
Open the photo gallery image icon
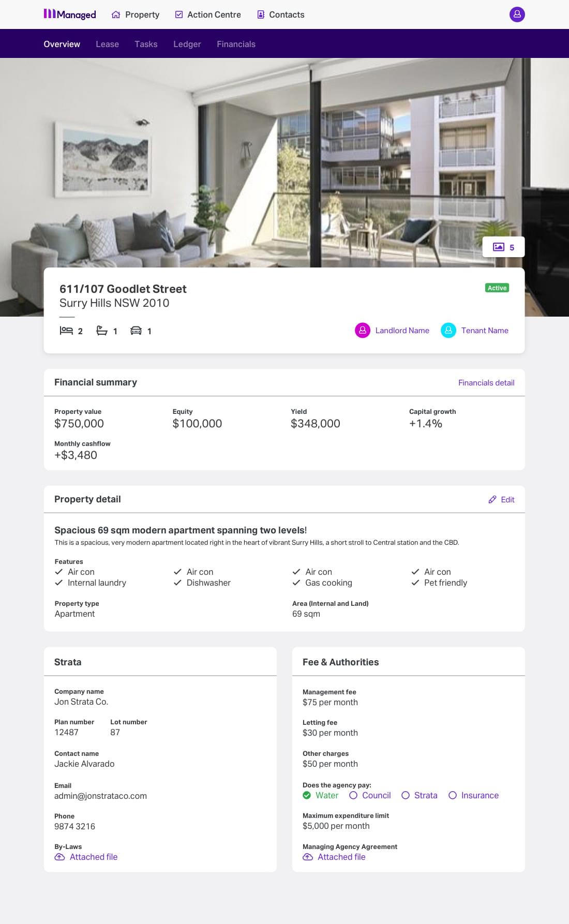(x=498, y=247)
